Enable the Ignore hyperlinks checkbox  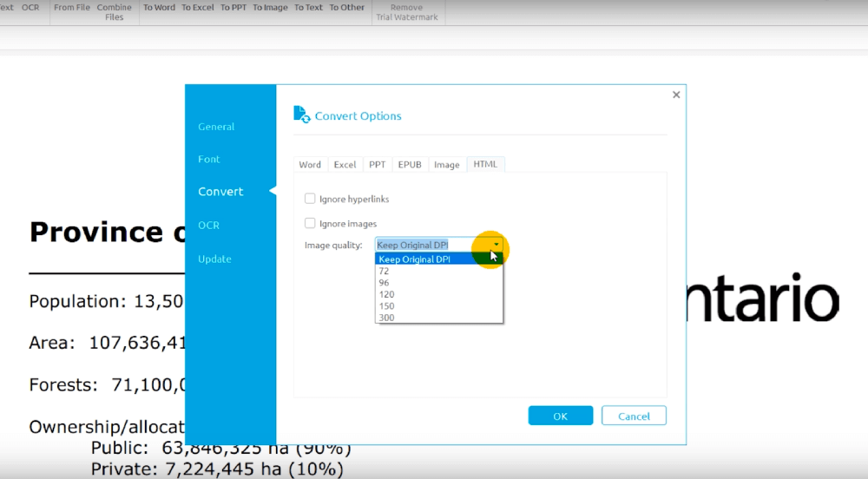[310, 199]
